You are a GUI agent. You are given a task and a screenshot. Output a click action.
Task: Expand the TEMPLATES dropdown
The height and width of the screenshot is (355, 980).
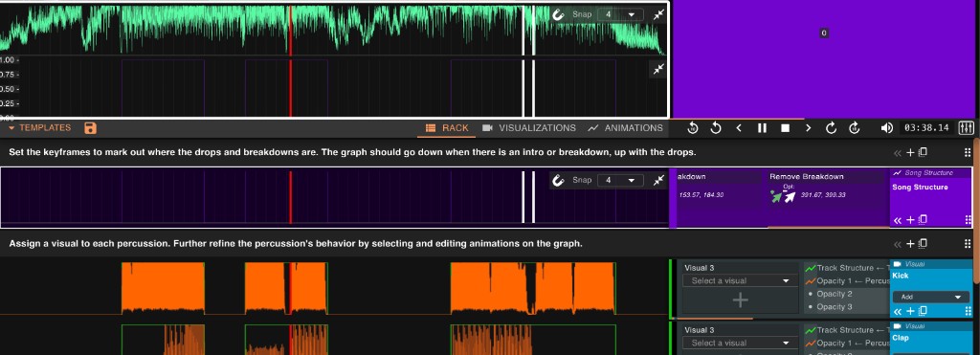(x=40, y=127)
